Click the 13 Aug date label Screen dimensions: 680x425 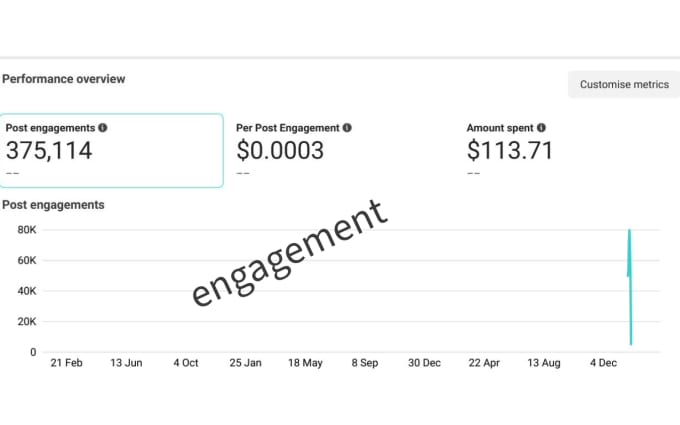544,363
